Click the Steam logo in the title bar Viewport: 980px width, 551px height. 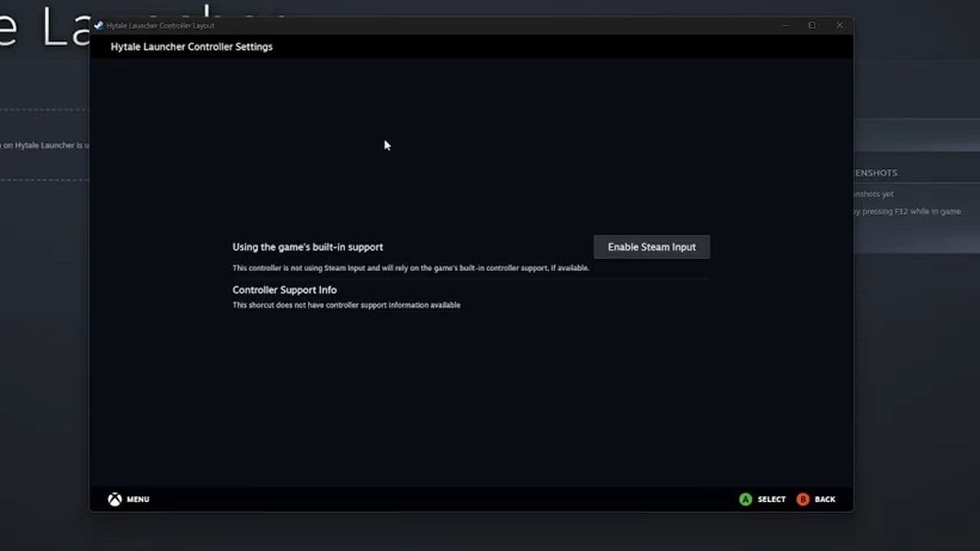(99, 25)
